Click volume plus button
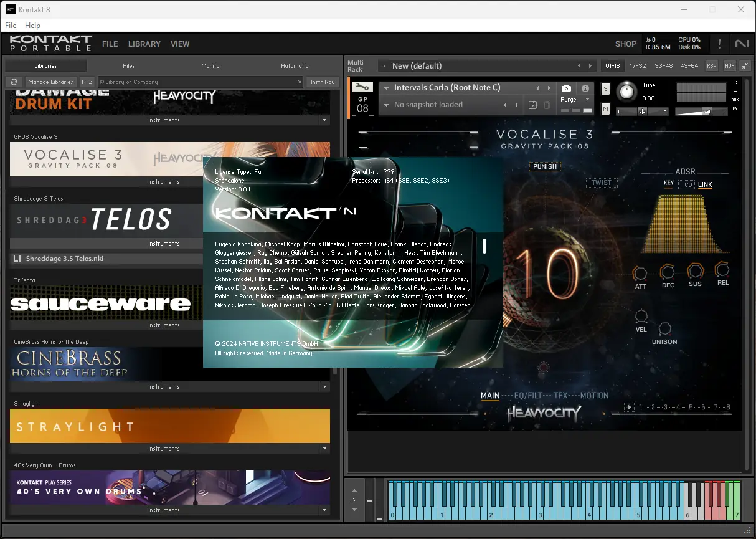 pos(722,112)
